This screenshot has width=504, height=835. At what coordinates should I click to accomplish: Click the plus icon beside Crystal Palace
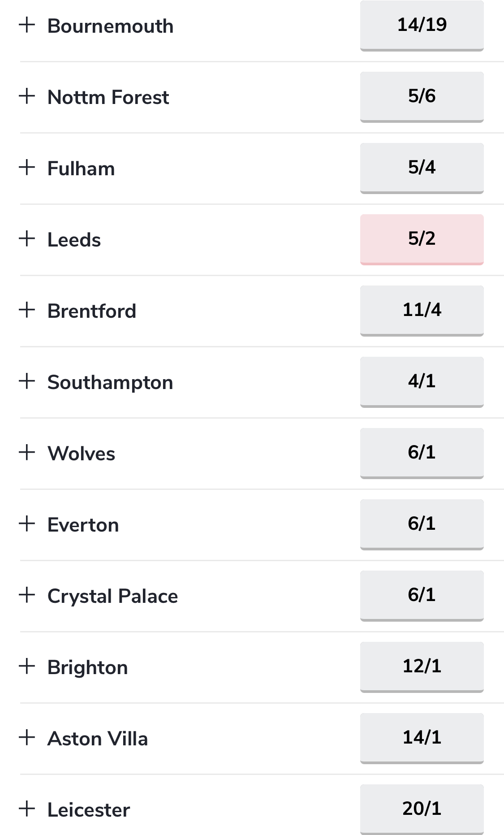click(27, 595)
